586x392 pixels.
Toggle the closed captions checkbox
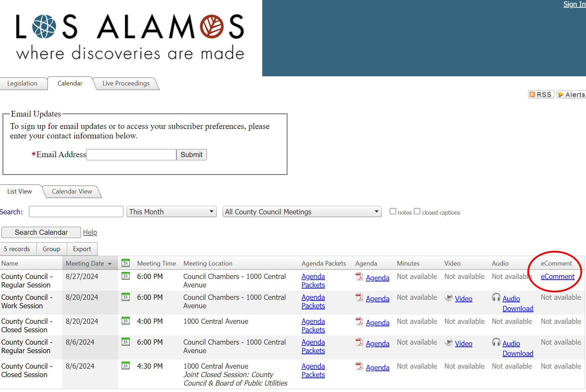pos(417,211)
